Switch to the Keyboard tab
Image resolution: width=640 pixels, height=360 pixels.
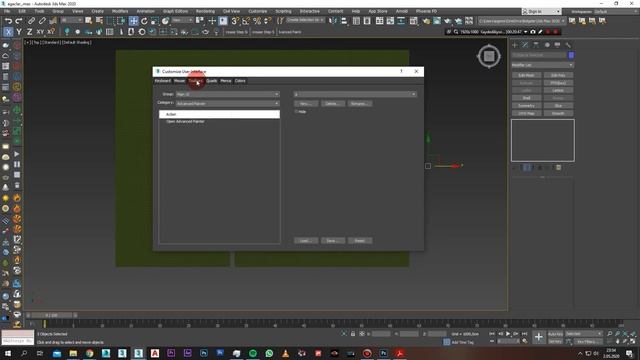point(162,81)
